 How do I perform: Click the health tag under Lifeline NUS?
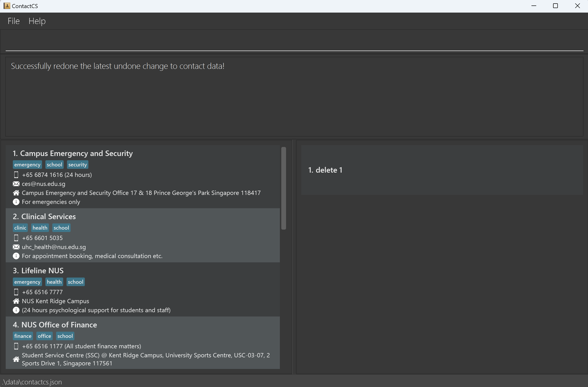point(54,282)
